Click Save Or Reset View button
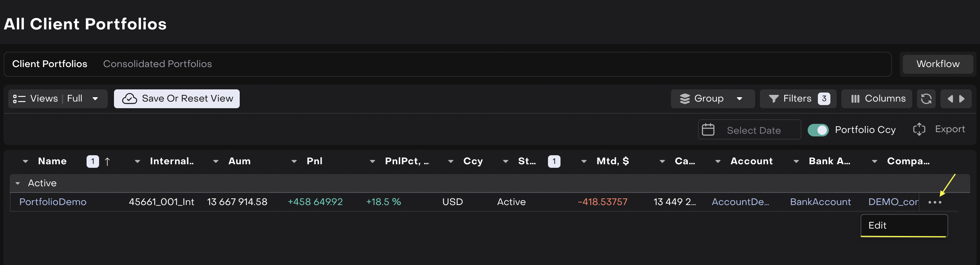Image resolution: width=980 pixels, height=265 pixels. [177, 99]
